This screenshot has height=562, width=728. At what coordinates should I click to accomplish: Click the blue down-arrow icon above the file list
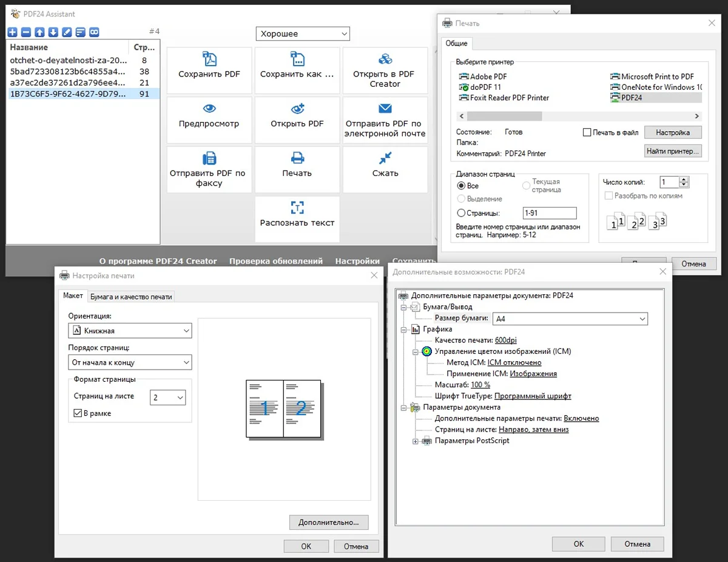[53, 32]
